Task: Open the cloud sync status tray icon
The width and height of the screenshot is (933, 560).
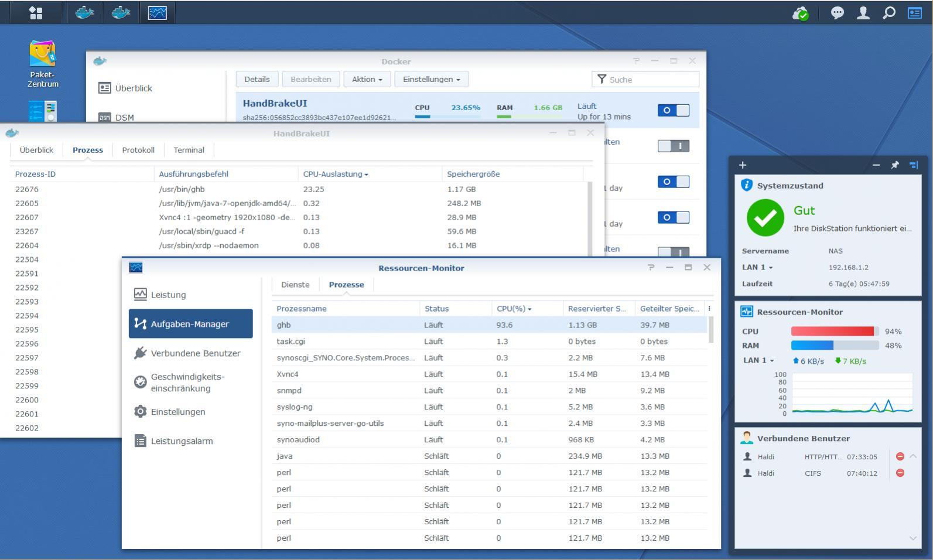Action: point(801,13)
